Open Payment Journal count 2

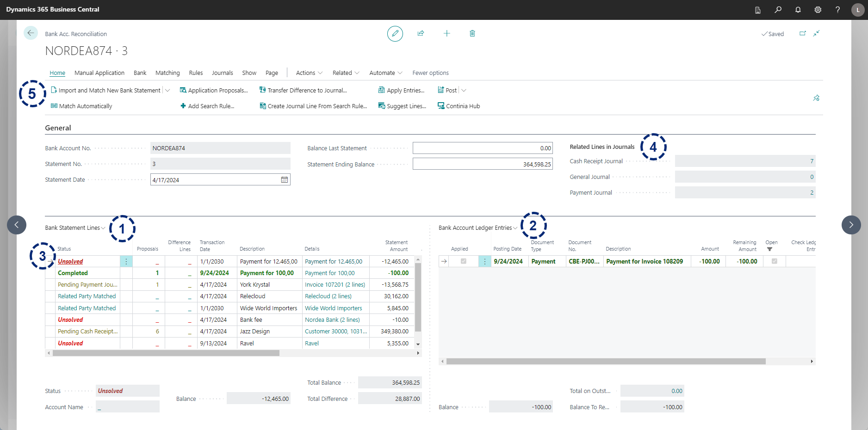[x=745, y=192]
